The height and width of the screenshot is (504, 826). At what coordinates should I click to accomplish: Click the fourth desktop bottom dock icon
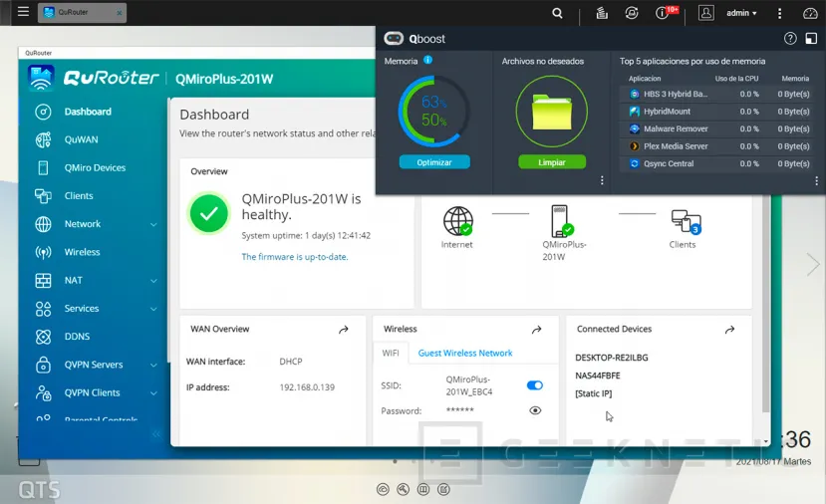pyautogui.click(x=443, y=490)
